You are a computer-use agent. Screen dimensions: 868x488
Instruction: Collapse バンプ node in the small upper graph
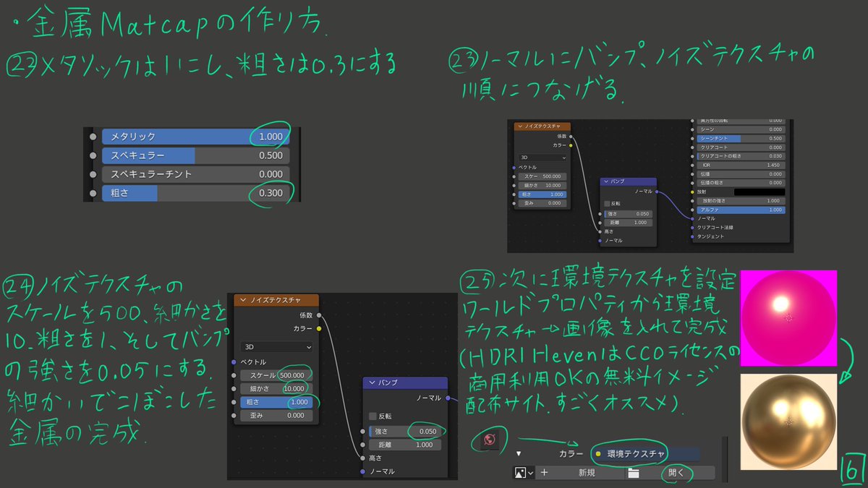coord(606,181)
